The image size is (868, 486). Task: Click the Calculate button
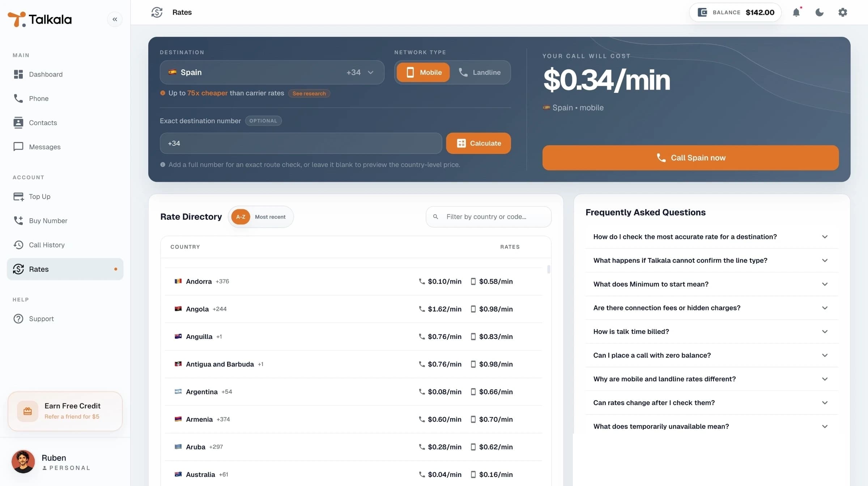[x=478, y=143]
